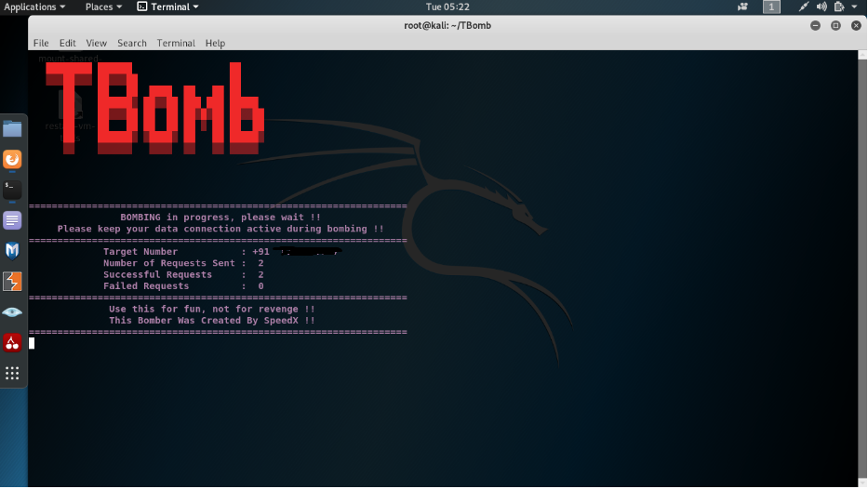Open the Terminal app menu in top bar
The image size is (868, 489).
(x=168, y=7)
